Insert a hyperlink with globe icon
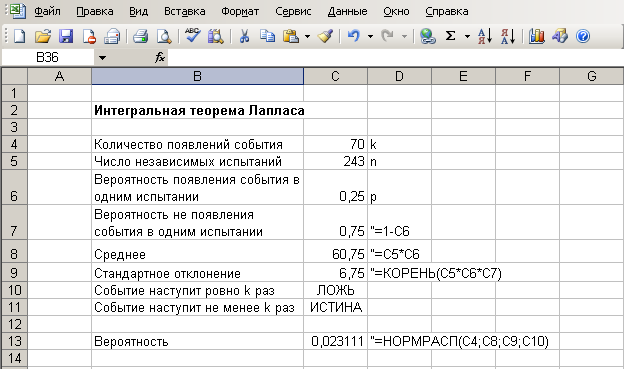 pos(428,36)
